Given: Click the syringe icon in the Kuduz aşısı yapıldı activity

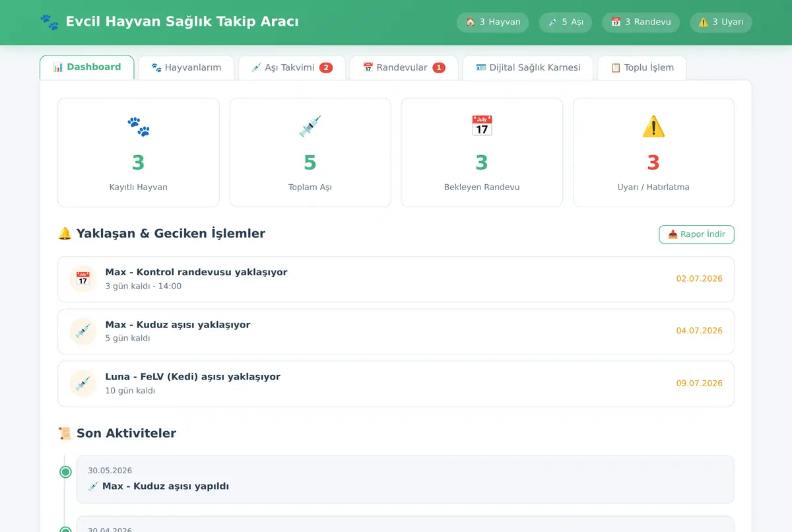Looking at the screenshot, I should (x=93, y=486).
